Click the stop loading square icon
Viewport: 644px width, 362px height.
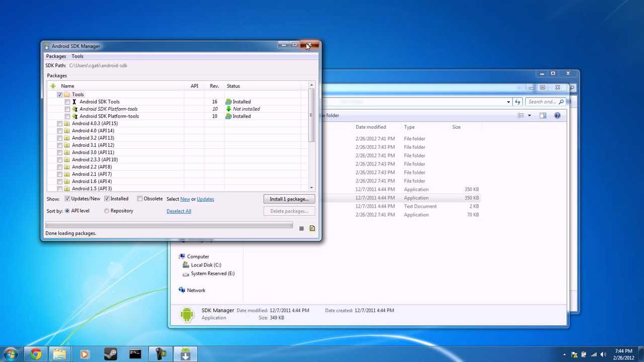(x=301, y=229)
